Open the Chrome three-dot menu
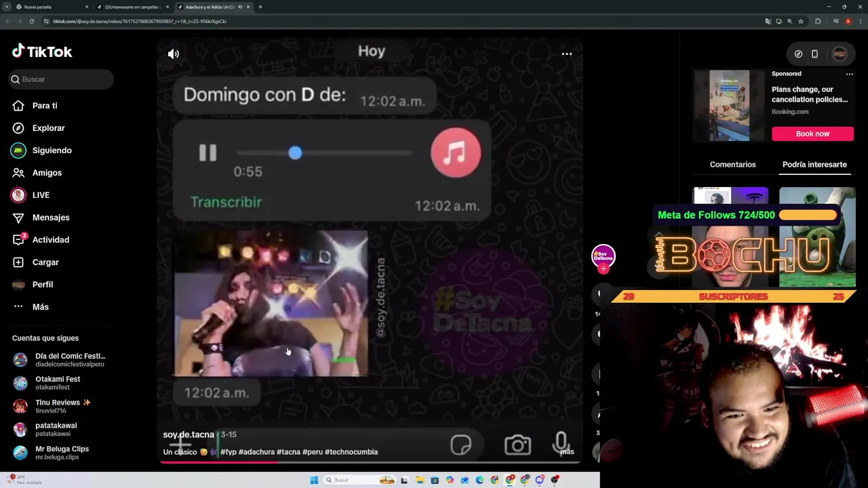 click(860, 21)
